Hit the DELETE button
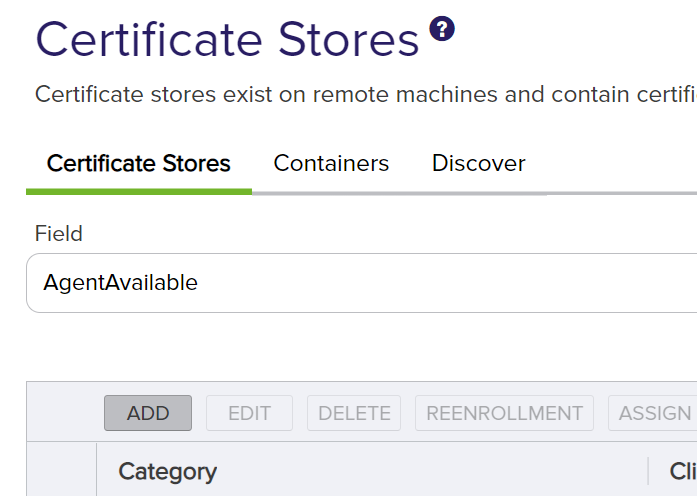 [x=354, y=413]
